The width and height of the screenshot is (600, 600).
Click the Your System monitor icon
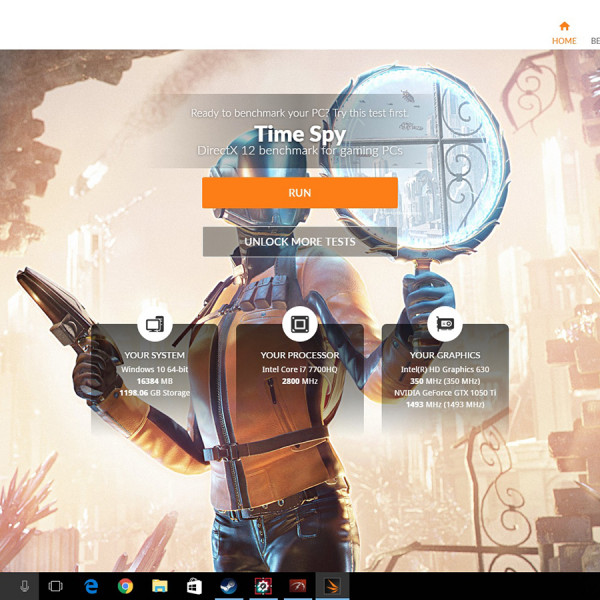[x=154, y=324]
